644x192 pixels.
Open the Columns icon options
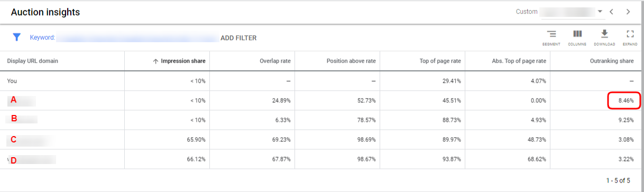click(x=577, y=37)
